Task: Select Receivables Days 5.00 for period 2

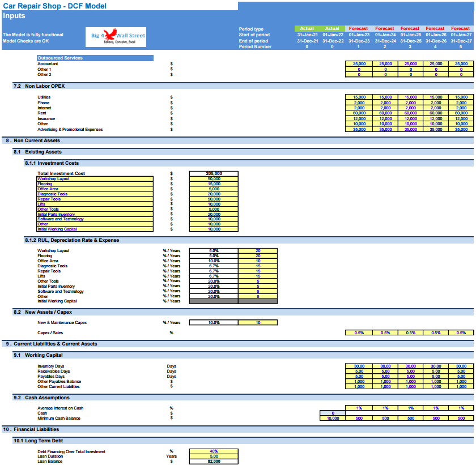Action: click(x=385, y=372)
